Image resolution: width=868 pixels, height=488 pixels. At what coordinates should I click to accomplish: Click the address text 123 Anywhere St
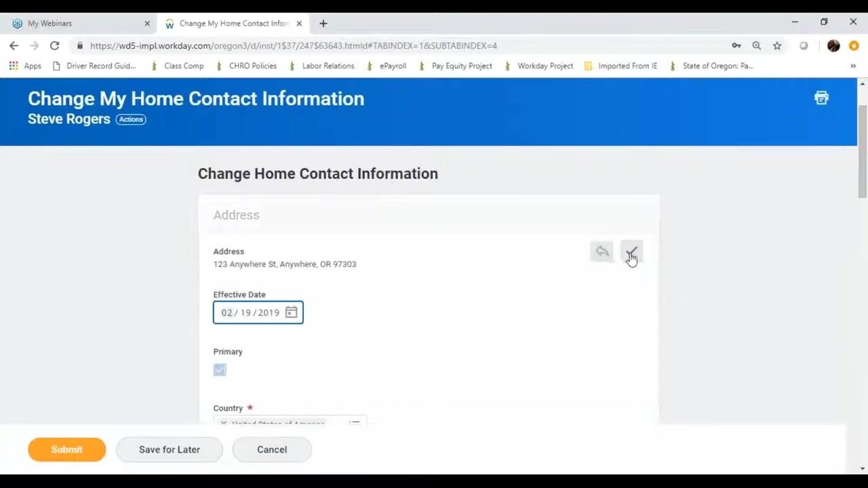[x=285, y=264]
